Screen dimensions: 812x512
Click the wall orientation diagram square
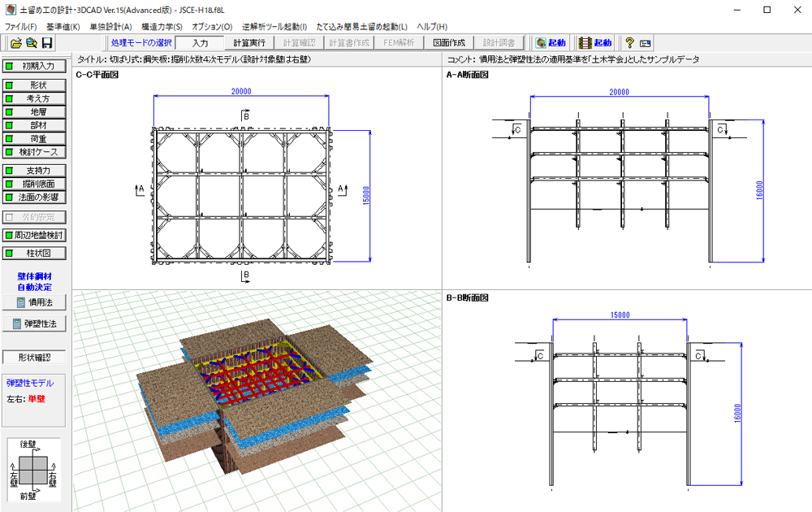point(33,470)
